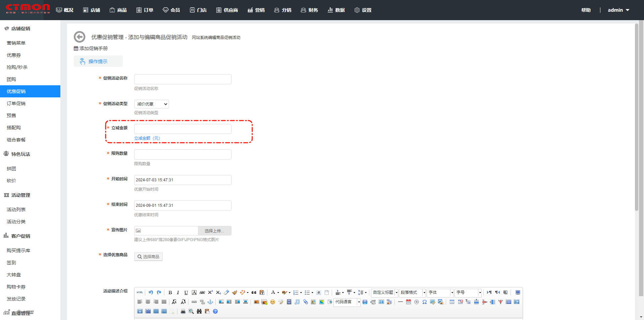Open help using the blue question mark icon

point(215,311)
